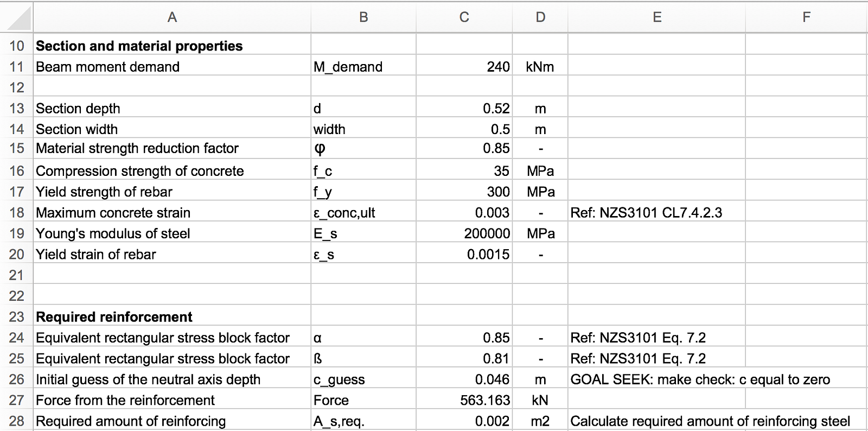The image size is (868, 431).
Task: Select row 10 header
Action: [17, 46]
